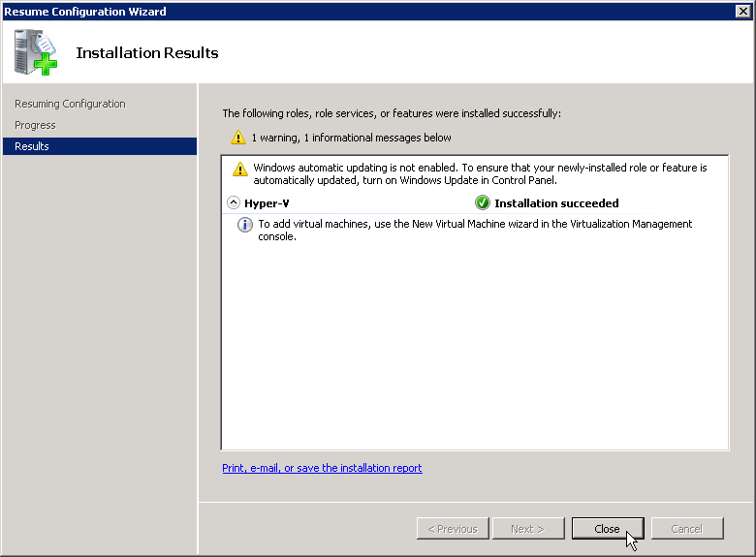
Task: Select the Results step in sidebar
Action: click(x=100, y=146)
